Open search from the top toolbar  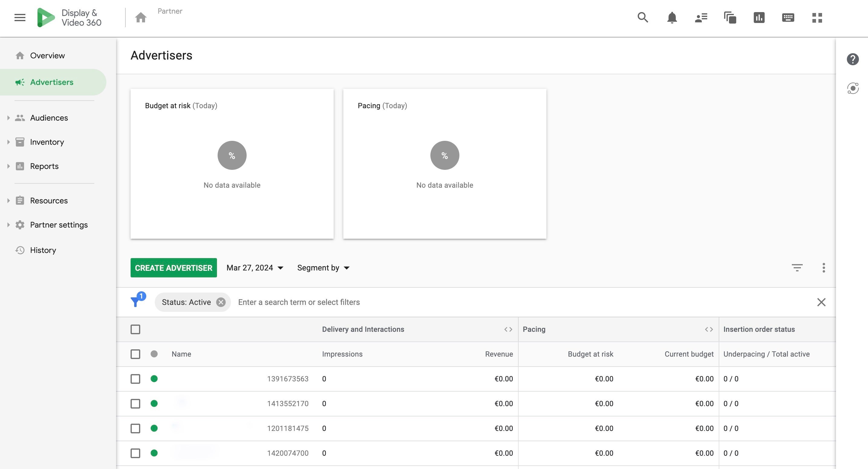642,17
